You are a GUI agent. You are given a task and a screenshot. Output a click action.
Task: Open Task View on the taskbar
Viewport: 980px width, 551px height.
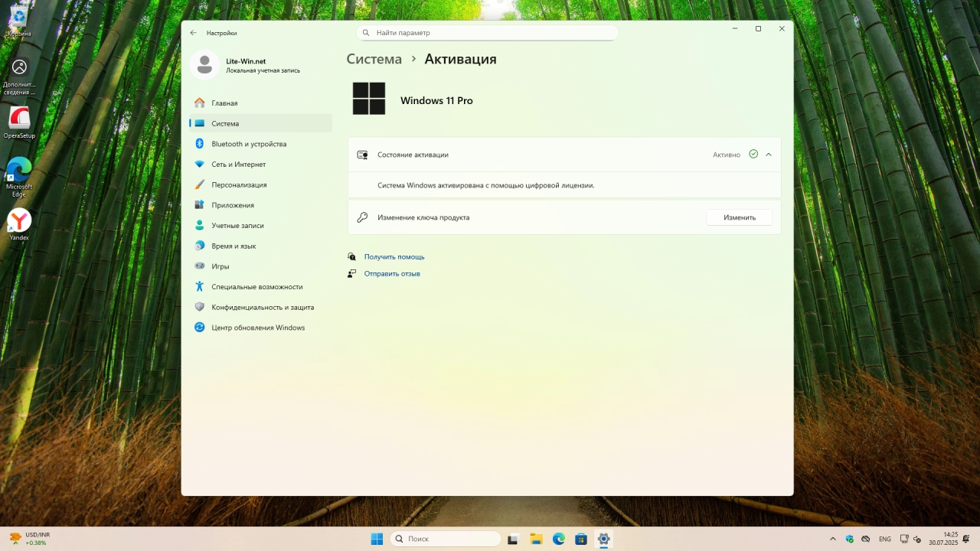point(513,539)
